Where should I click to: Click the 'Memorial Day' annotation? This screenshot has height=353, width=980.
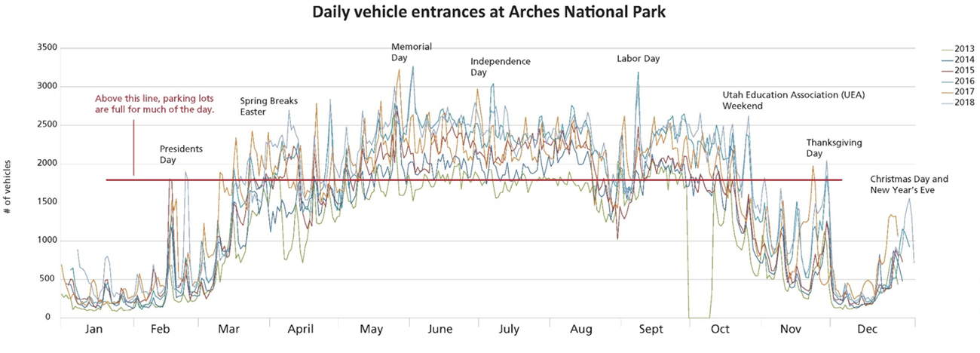point(411,51)
